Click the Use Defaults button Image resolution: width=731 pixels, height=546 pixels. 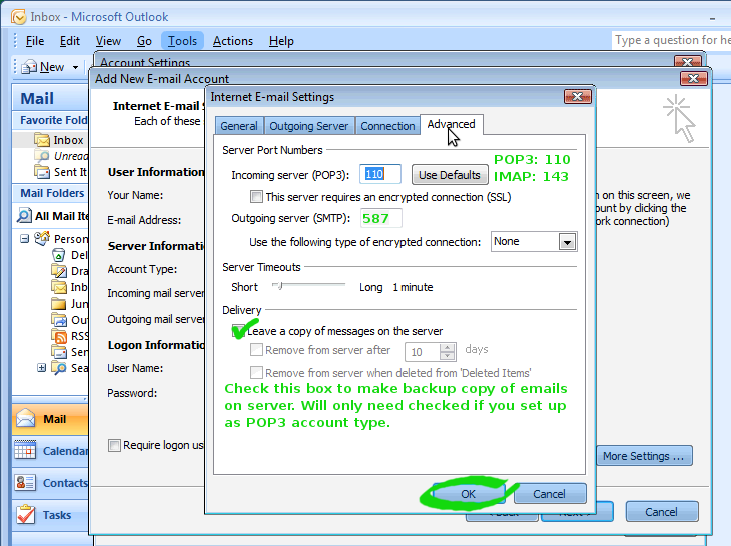pos(449,175)
